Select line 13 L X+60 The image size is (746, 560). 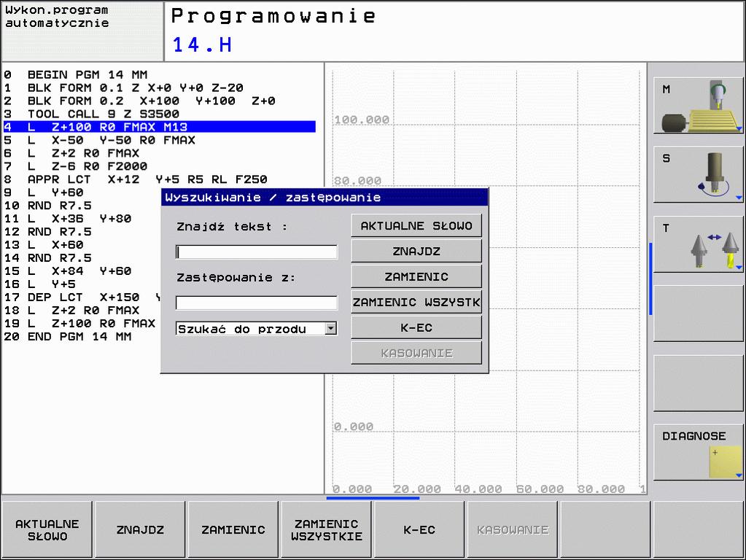click(44, 245)
